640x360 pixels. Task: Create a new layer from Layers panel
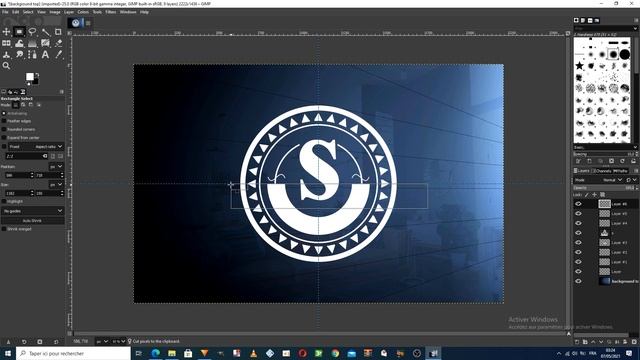(x=577, y=342)
